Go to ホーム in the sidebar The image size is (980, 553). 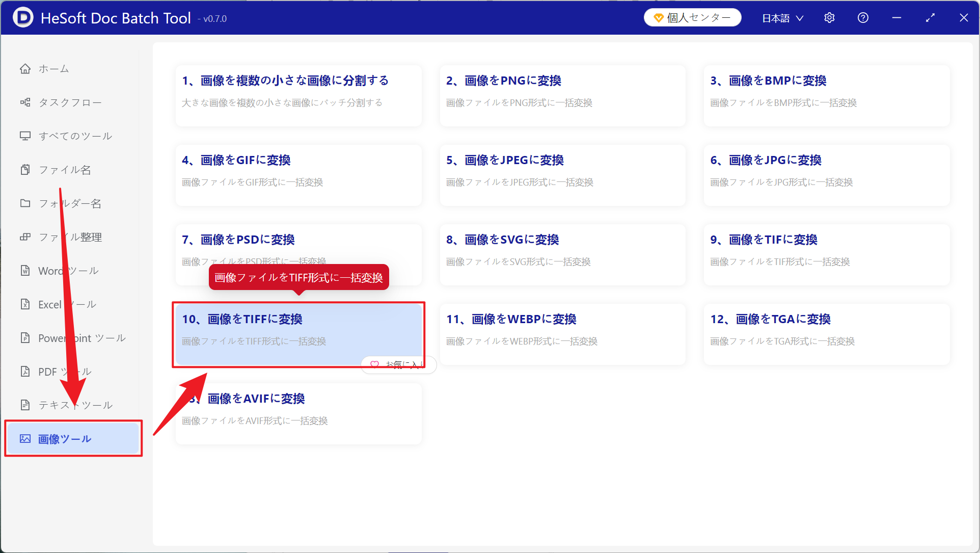(73, 69)
